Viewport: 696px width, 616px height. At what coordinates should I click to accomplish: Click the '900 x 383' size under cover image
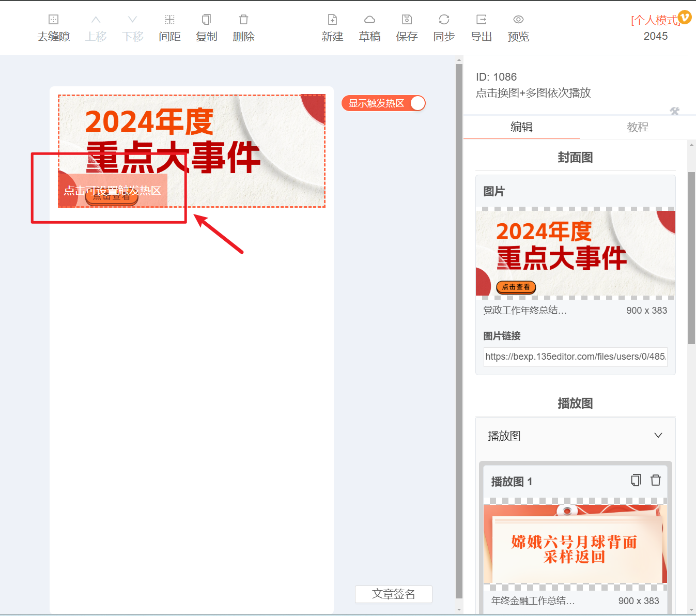click(x=646, y=311)
